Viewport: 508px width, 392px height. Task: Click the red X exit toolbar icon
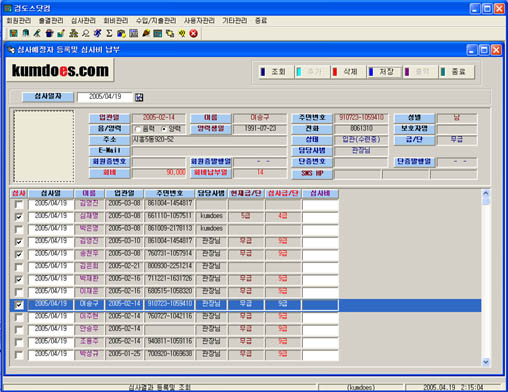[x=194, y=33]
